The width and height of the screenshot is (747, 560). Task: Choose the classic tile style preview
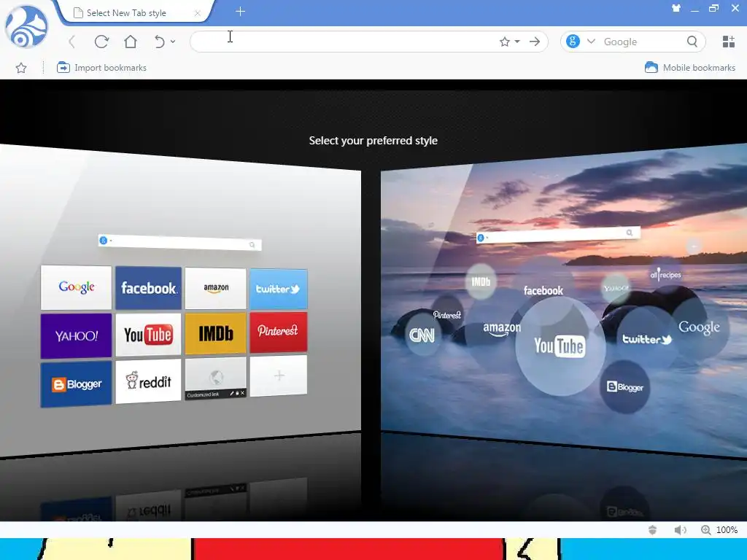pos(181,300)
